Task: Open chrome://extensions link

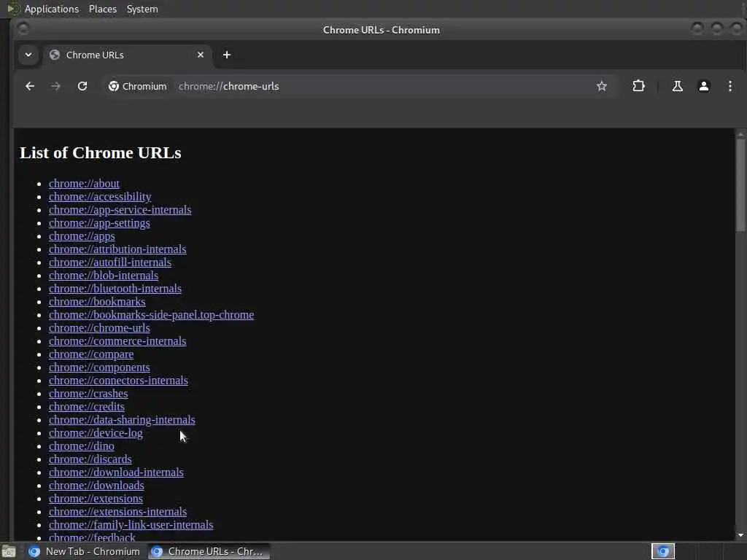Action: coord(96,499)
